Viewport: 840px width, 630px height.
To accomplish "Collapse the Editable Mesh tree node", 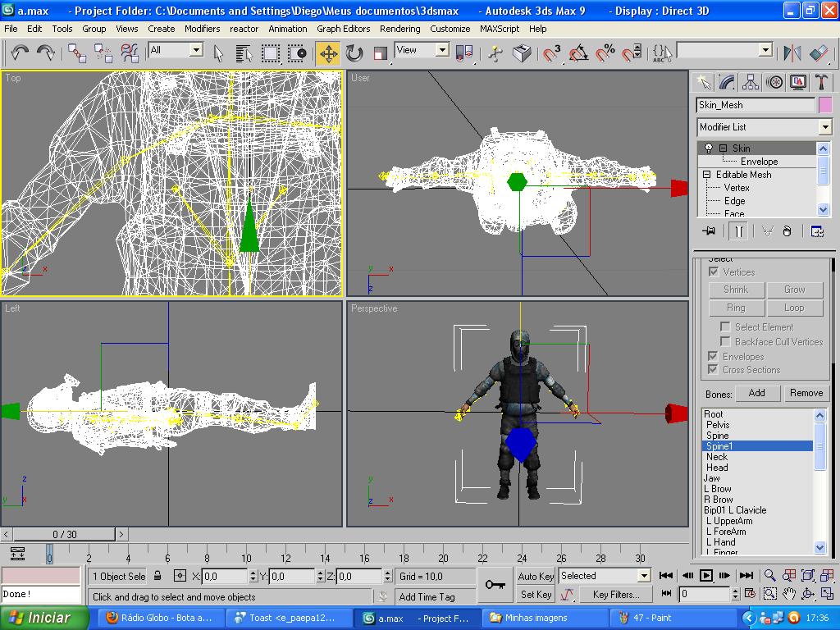I will point(706,175).
